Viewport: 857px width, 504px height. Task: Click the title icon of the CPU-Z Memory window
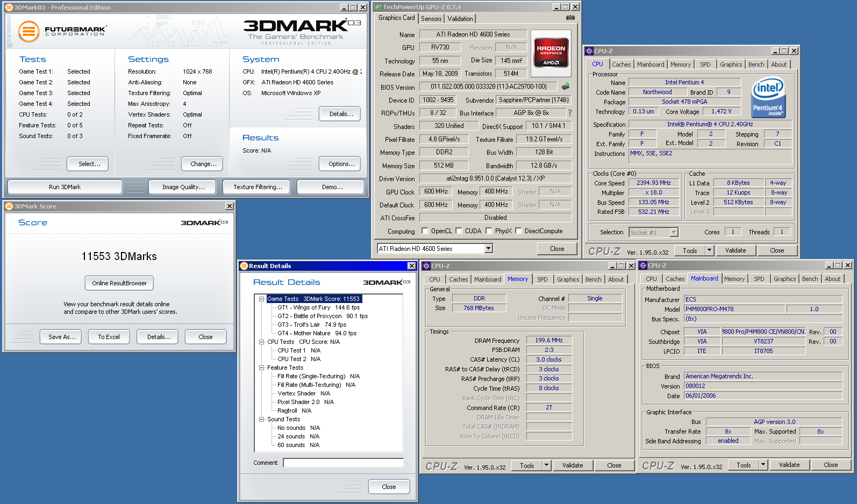(x=426, y=266)
